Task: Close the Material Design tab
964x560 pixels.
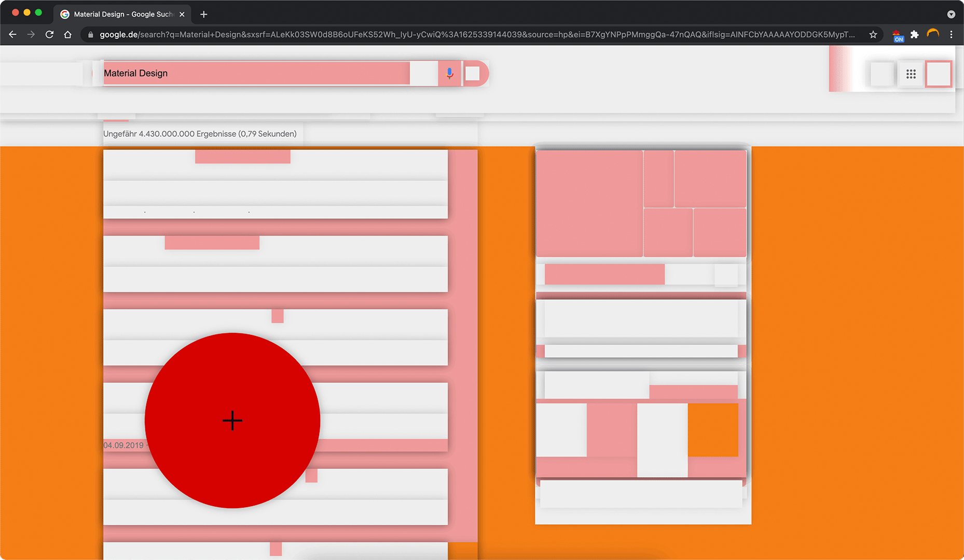Action: pos(182,15)
